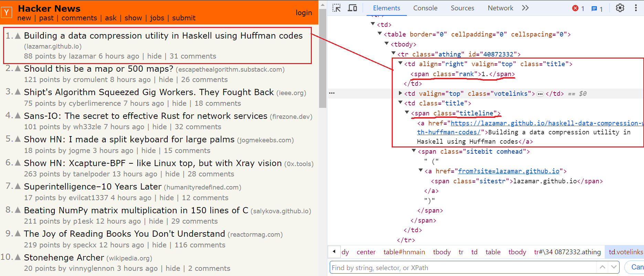The image size is (644, 276).
Task: Click the page vertical scrollbar thumb
Action: tap(323, 59)
